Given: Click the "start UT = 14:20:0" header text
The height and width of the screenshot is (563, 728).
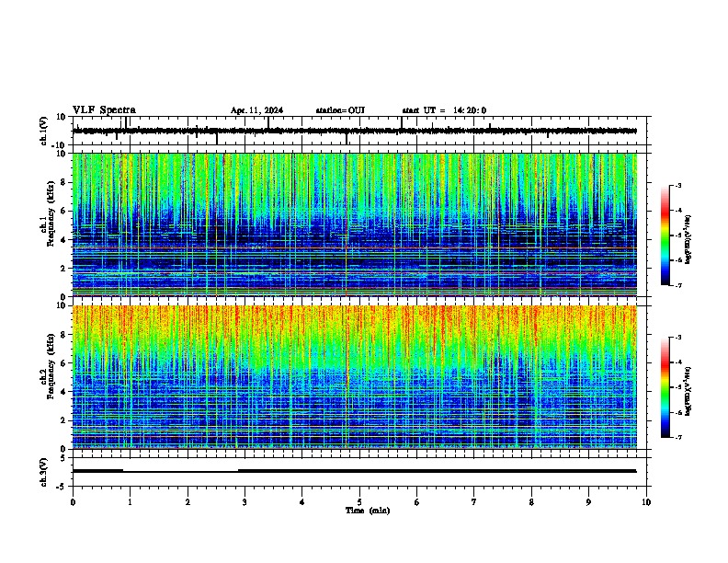Looking at the screenshot, I should [x=444, y=110].
